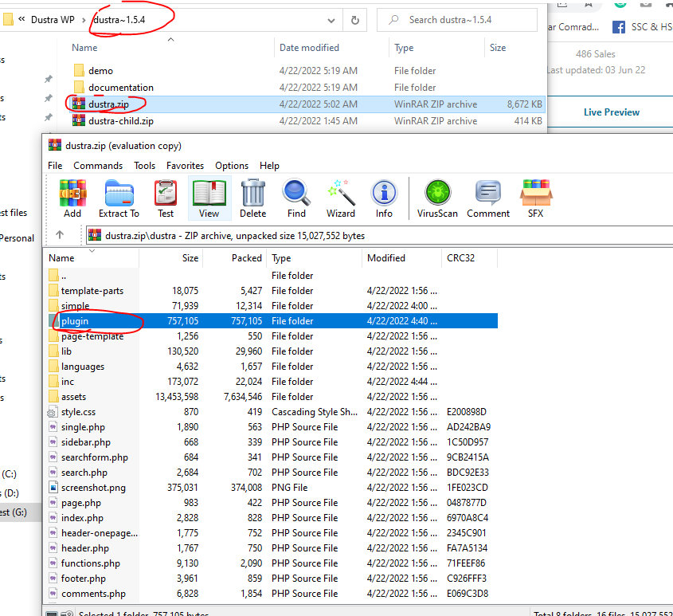
Task: Select header-onepage file row
Action: tap(272, 533)
